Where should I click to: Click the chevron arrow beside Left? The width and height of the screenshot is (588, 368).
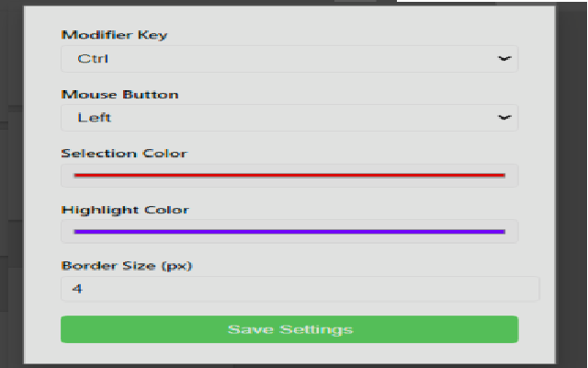[x=503, y=118]
